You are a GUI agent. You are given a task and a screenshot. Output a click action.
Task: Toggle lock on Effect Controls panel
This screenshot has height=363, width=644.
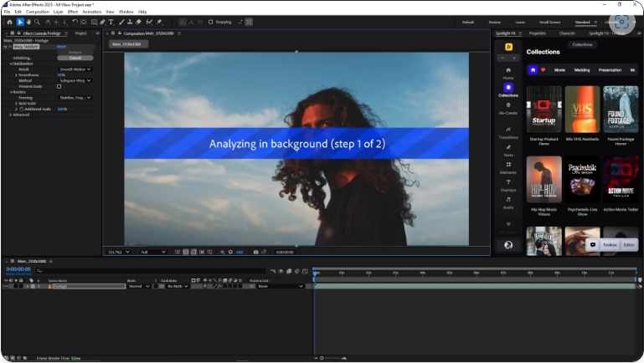[x=19, y=33]
